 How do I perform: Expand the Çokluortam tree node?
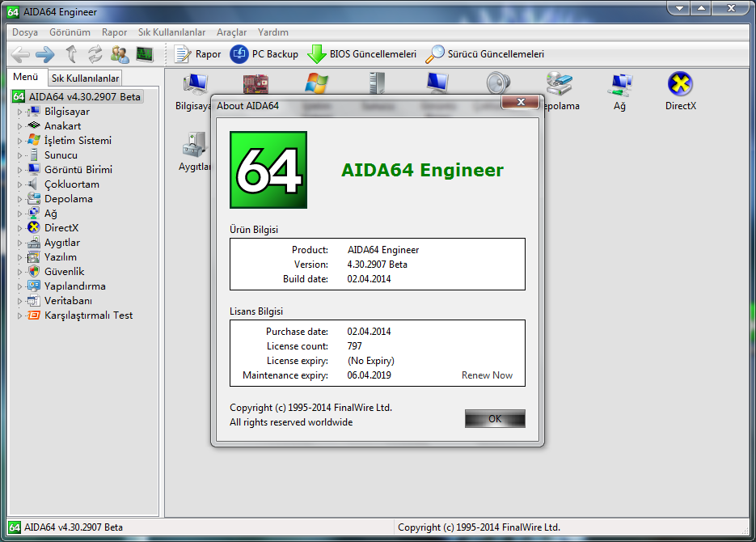19,184
